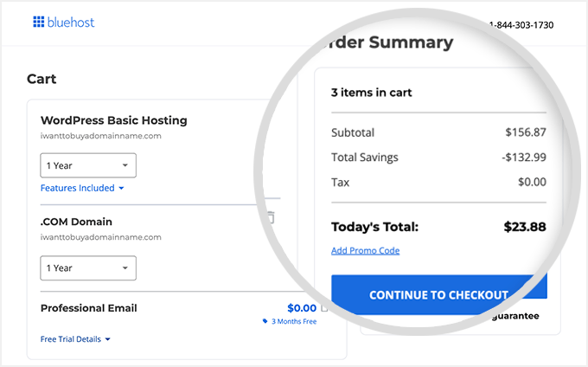This screenshot has height=367, width=588.
Task: Click the .COM Domain item title
Action: coord(76,222)
